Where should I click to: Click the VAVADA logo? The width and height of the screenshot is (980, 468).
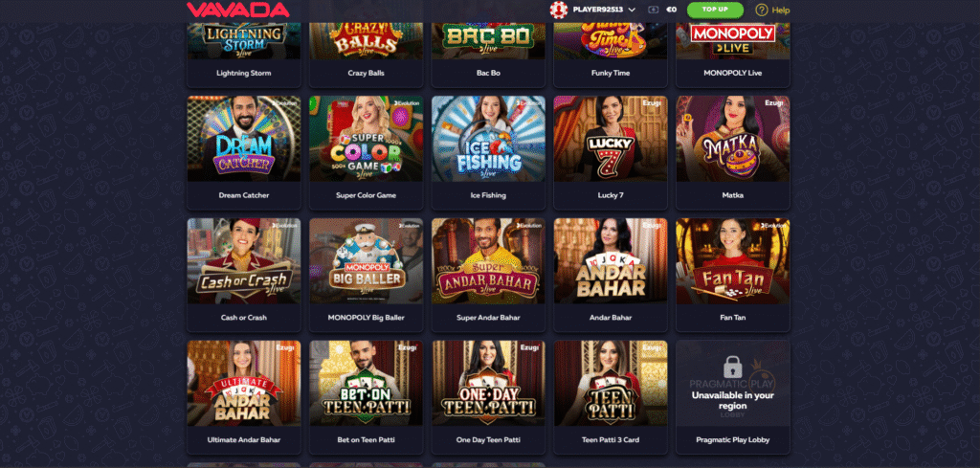coord(238,10)
